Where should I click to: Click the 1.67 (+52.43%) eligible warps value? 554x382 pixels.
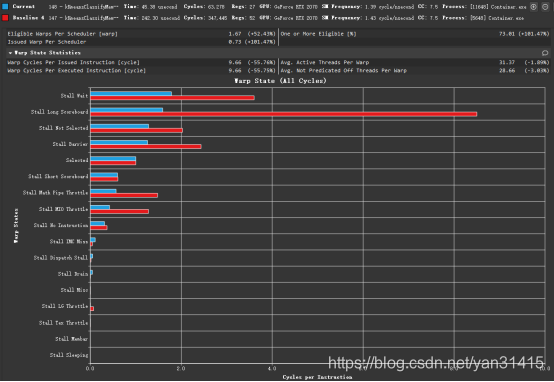tap(252, 34)
